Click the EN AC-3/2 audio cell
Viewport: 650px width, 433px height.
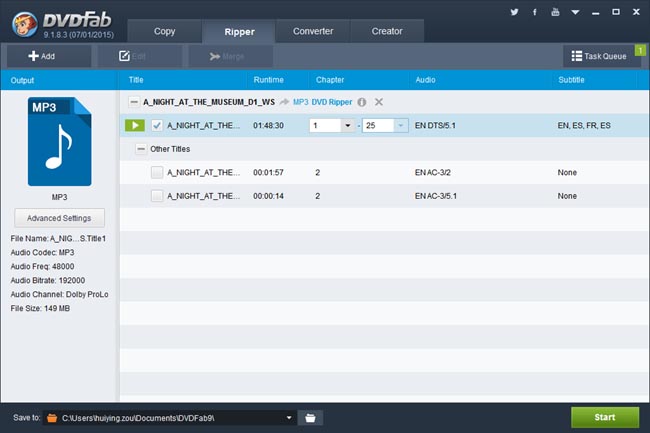(x=432, y=172)
